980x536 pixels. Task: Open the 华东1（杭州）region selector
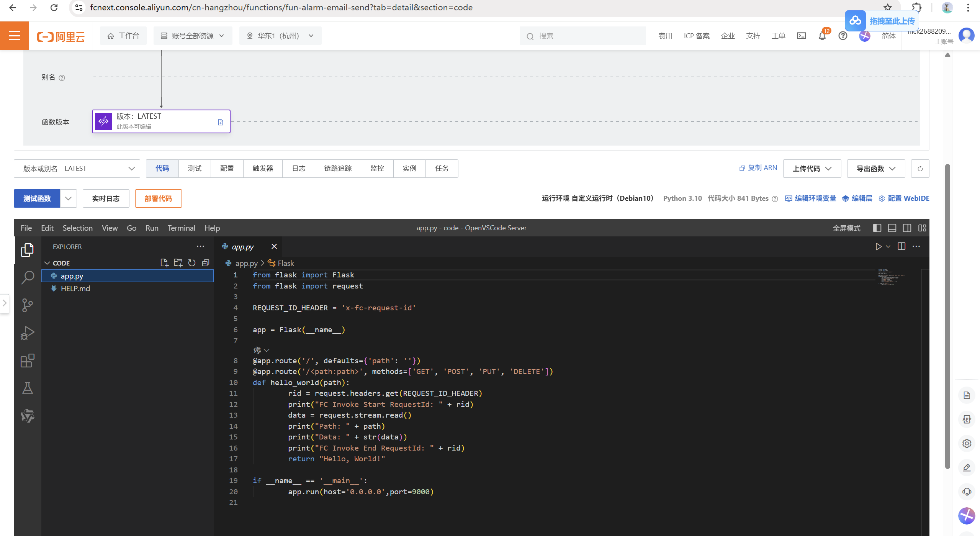point(280,36)
